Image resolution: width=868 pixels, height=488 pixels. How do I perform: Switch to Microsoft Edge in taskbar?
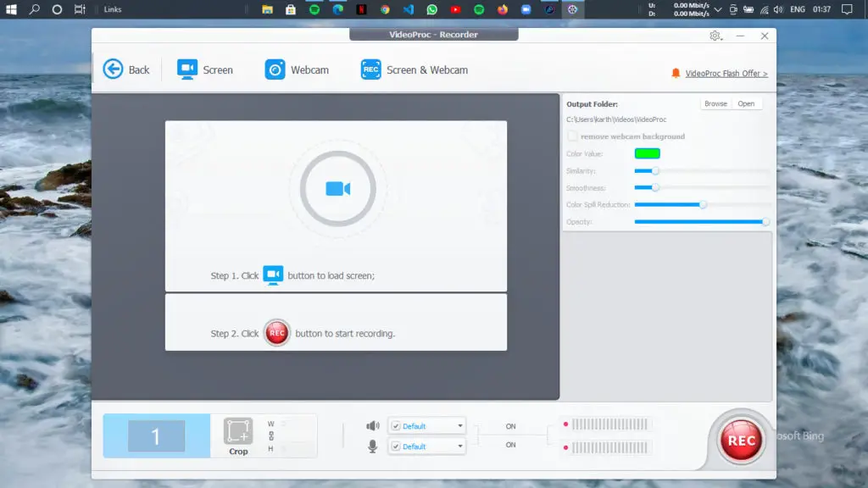[337, 9]
